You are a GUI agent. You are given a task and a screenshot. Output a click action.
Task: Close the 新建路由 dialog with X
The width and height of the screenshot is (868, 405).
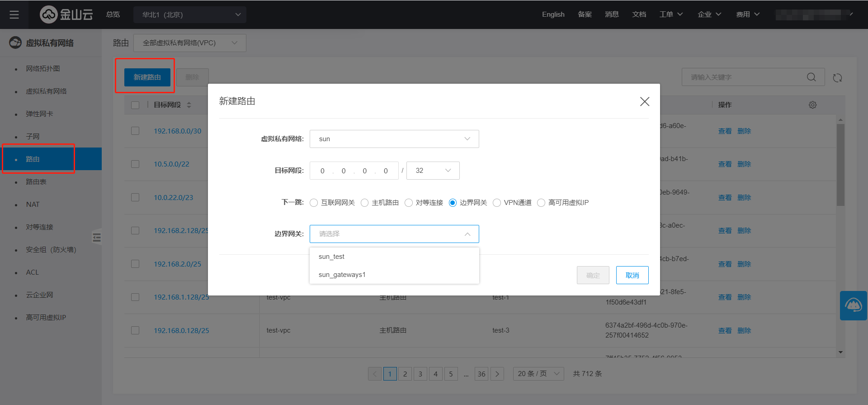point(644,101)
